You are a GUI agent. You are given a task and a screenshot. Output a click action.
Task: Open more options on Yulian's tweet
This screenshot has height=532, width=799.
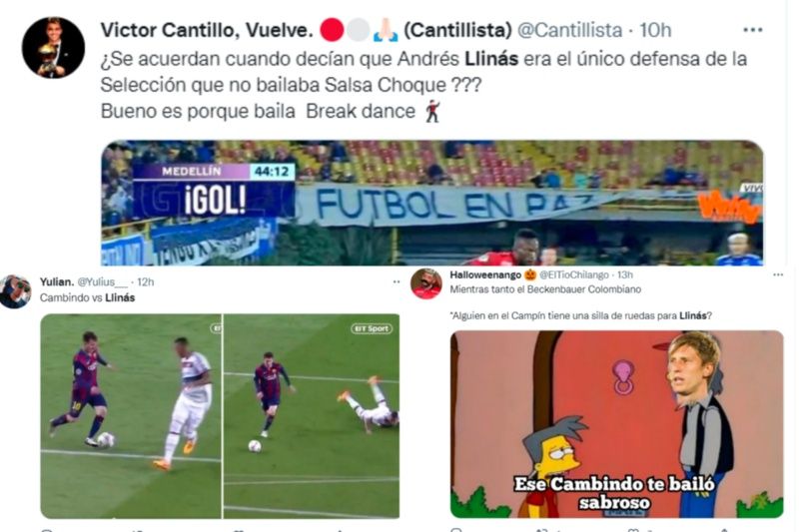click(396, 282)
